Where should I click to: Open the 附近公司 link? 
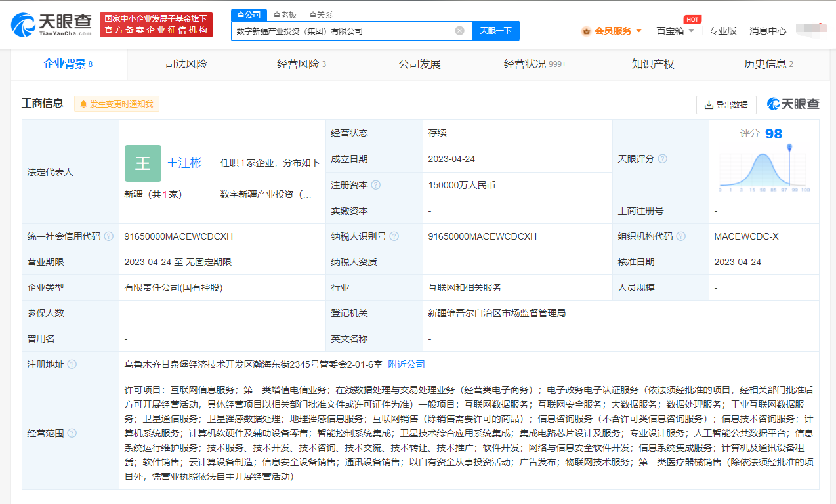click(406, 364)
